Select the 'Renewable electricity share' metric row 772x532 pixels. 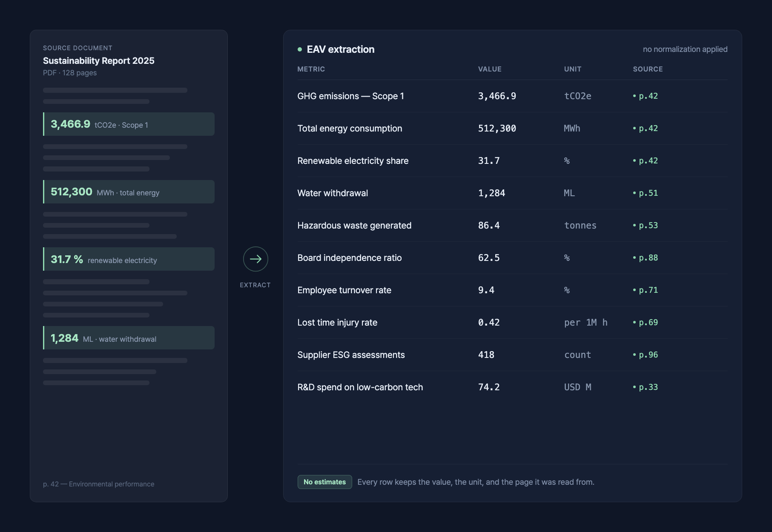[x=512, y=161]
